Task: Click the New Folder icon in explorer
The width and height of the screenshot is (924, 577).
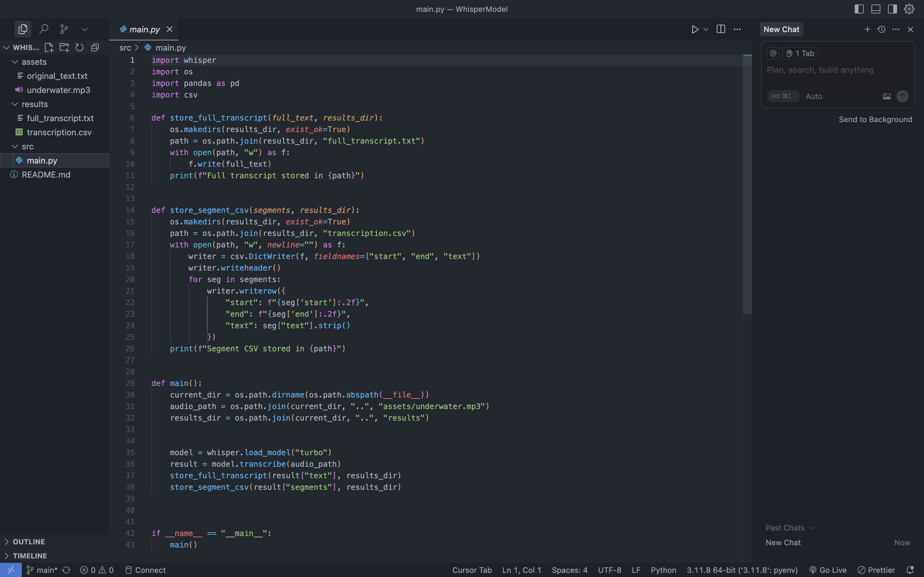Action: tap(64, 47)
